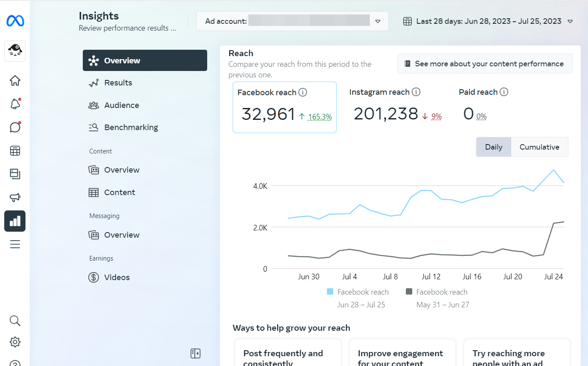Image resolution: width=588 pixels, height=366 pixels.
Task: Click Improve engagement for your content card
Action: (402, 352)
